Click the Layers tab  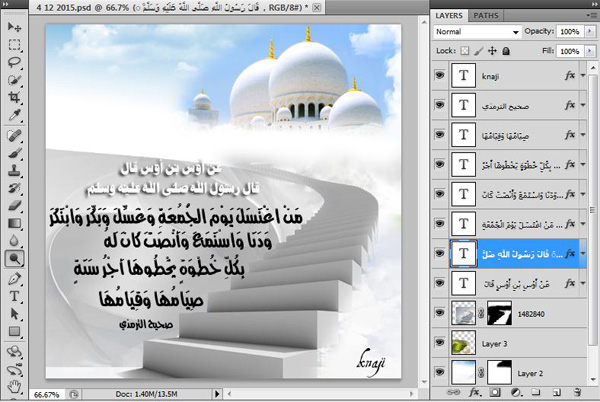point(450,16)
